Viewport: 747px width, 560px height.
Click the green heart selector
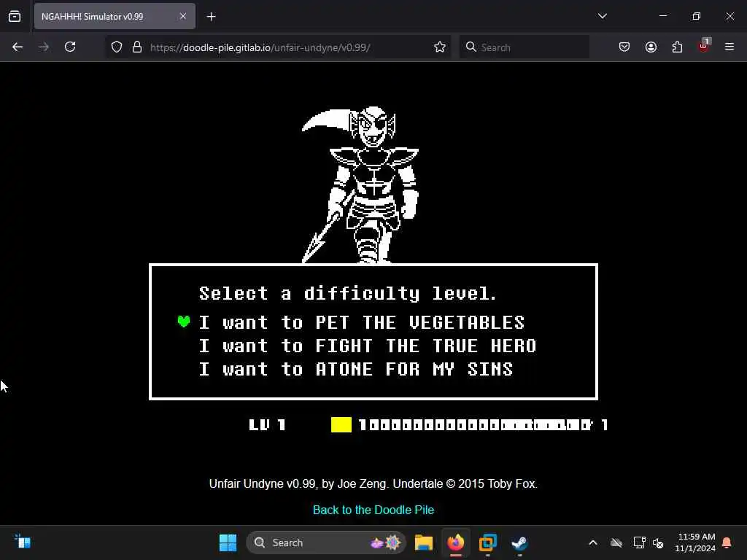point(184,322)
